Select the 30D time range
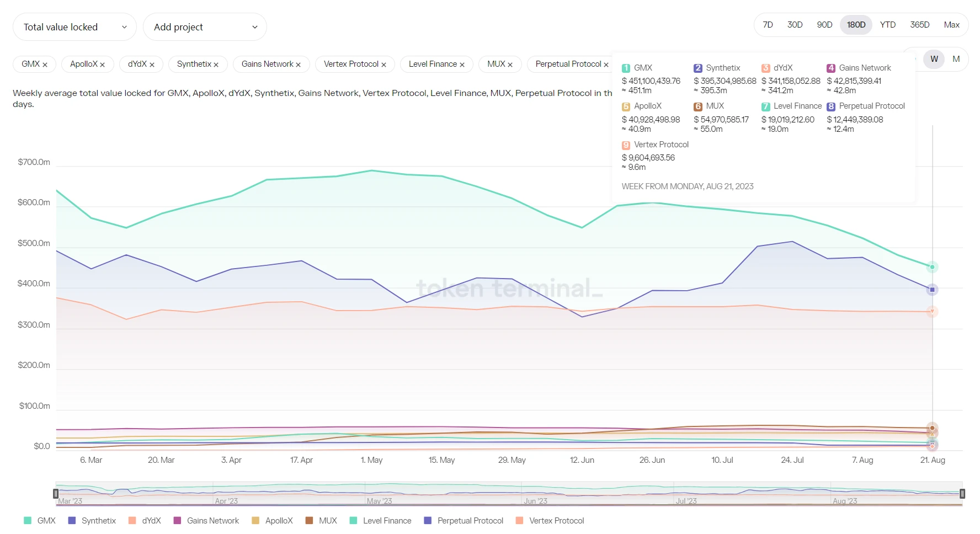980x534 pixels. coord(795,25)
